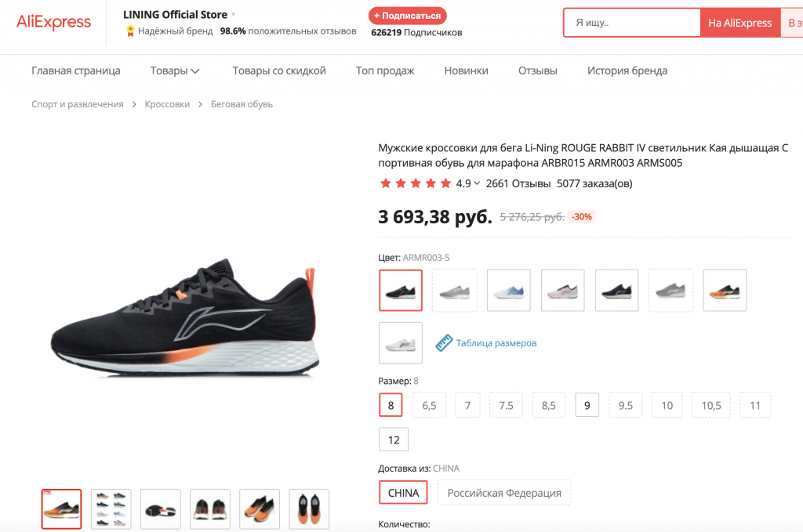Choose size 12 option
The height and width of the screenshot is (532, 803).
coord(394,440)
